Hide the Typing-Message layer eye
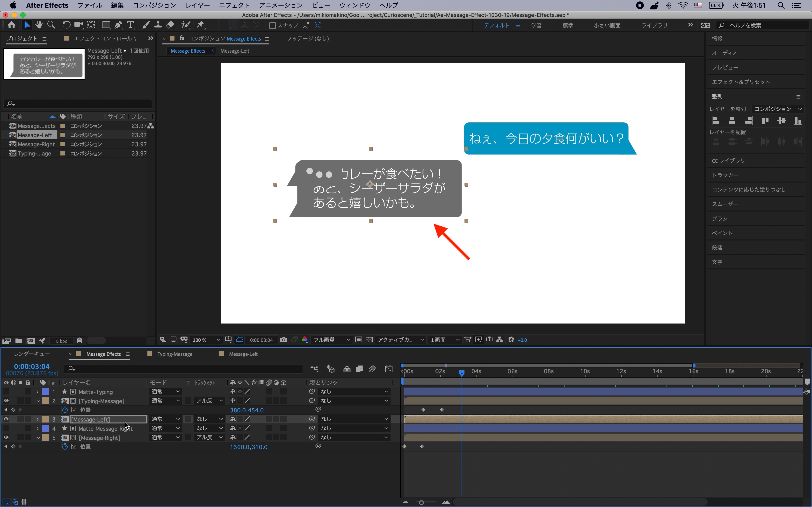This screenshot has width=812, height=507. point(6,401)
